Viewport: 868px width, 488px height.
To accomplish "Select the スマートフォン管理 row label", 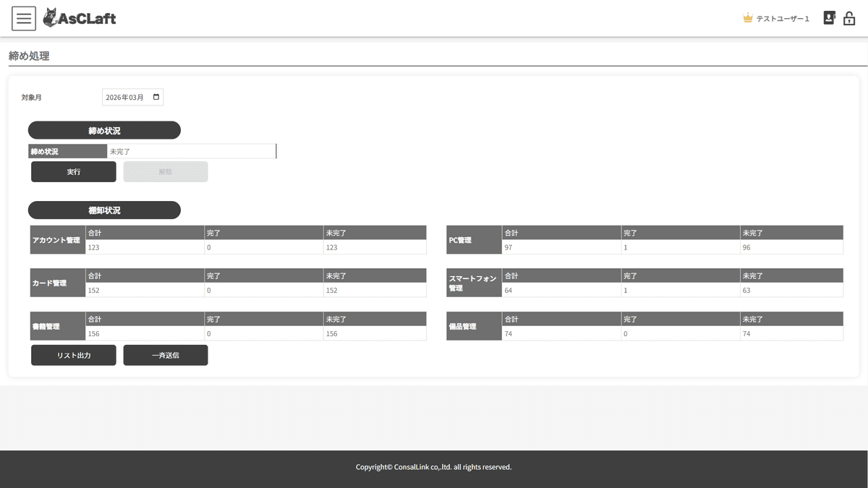I will [x=474, y=283].
